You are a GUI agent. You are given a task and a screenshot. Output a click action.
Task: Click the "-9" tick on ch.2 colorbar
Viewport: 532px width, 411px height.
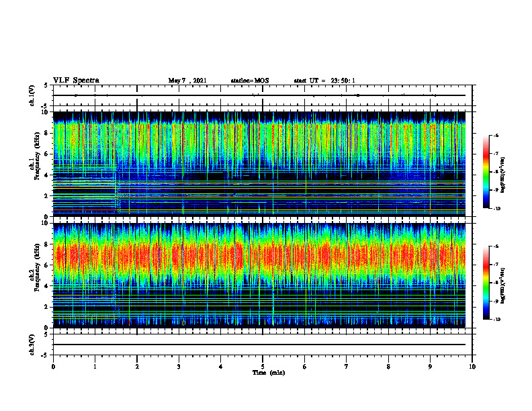pos(496,301)
